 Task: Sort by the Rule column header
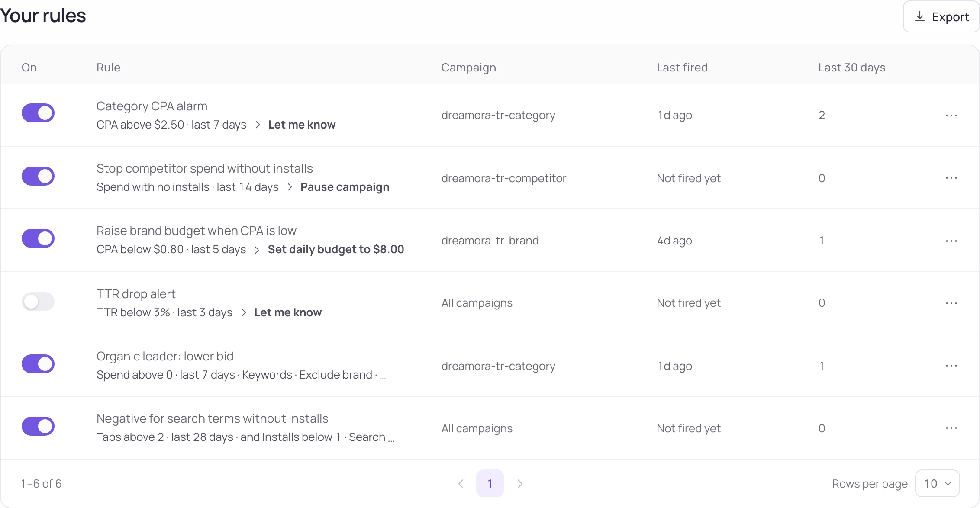(108, 68)
